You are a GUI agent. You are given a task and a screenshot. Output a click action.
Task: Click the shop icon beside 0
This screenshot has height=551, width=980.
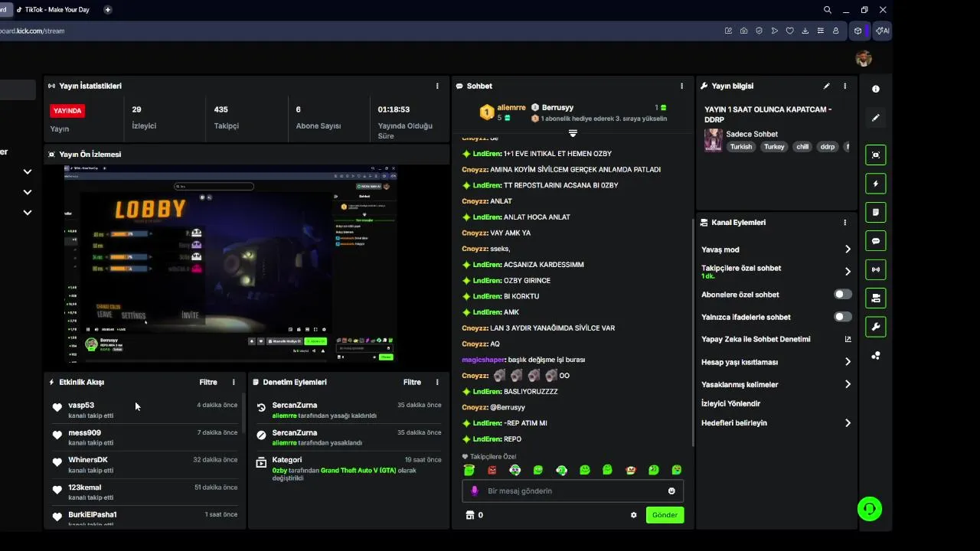pyautogui.click(x=470, y=515)
